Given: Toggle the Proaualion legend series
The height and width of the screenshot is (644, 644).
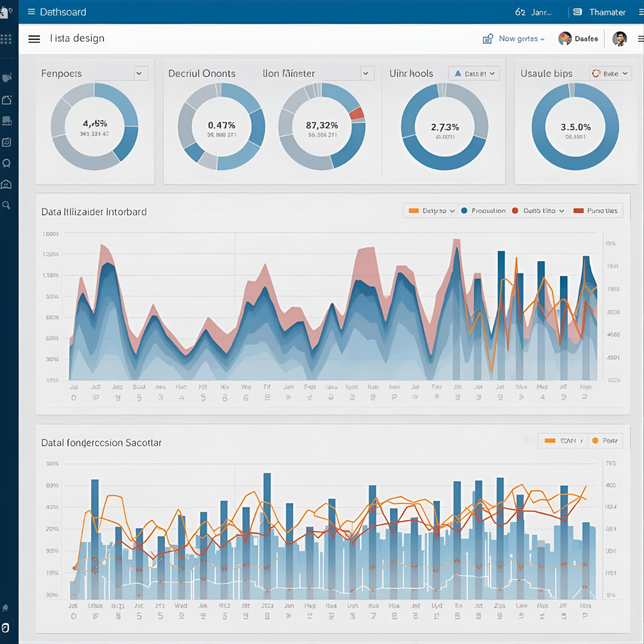Looking at the screenshot, I should point(484,210).
